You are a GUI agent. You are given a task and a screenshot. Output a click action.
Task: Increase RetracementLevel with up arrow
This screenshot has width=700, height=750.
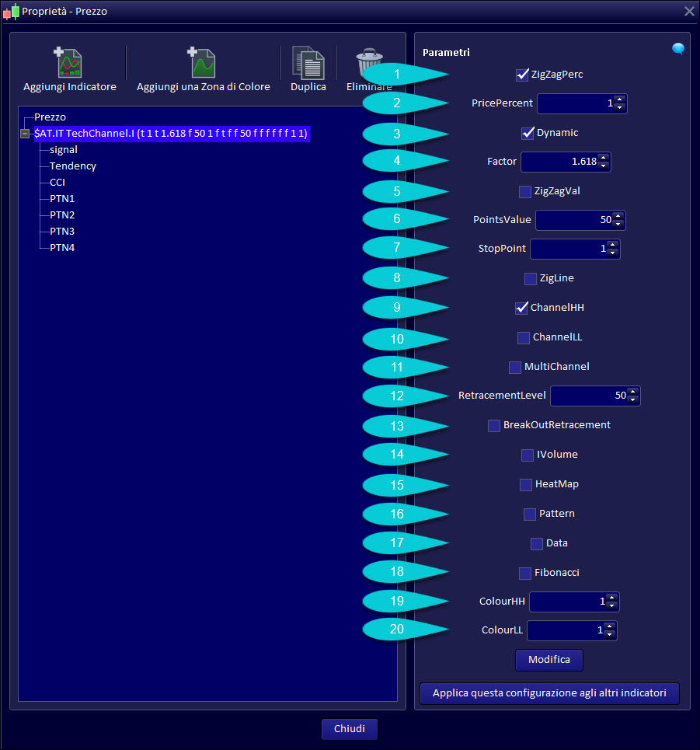pos(633,392)
